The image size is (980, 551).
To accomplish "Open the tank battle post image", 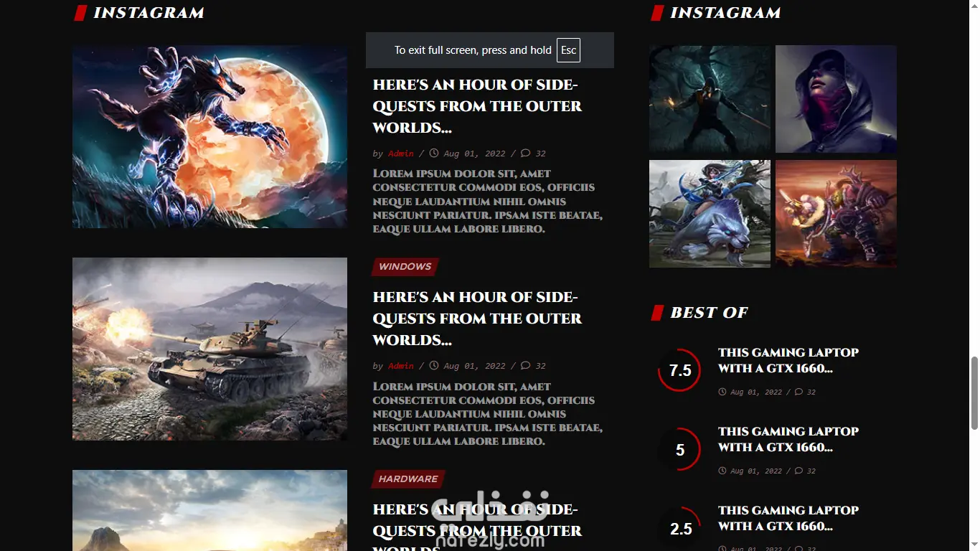I will point(209,349).
